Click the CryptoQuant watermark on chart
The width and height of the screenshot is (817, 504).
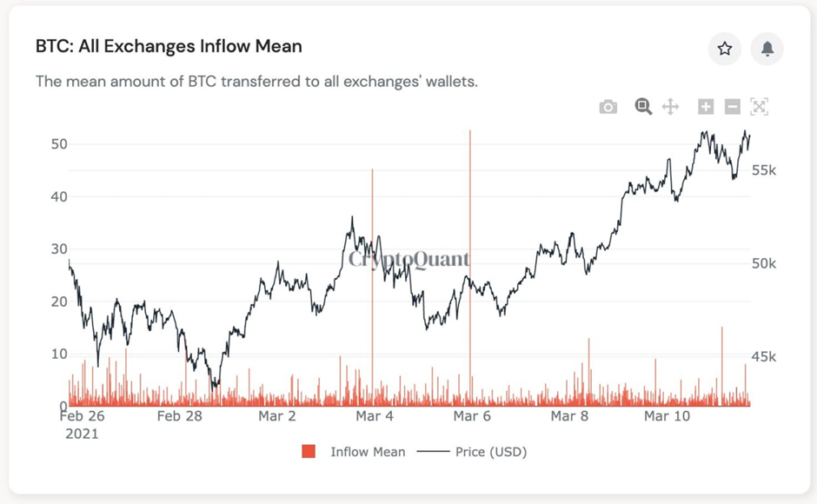click(409, 259)
